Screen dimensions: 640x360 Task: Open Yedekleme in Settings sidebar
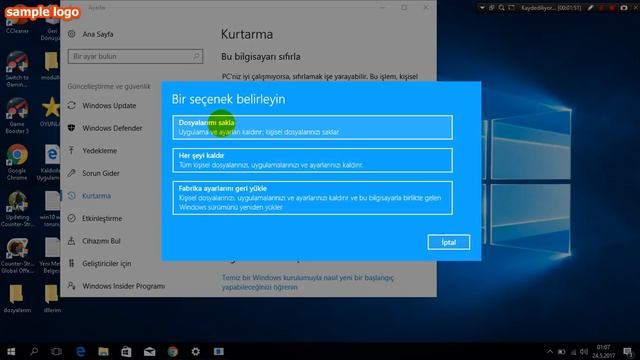point(99,151)
